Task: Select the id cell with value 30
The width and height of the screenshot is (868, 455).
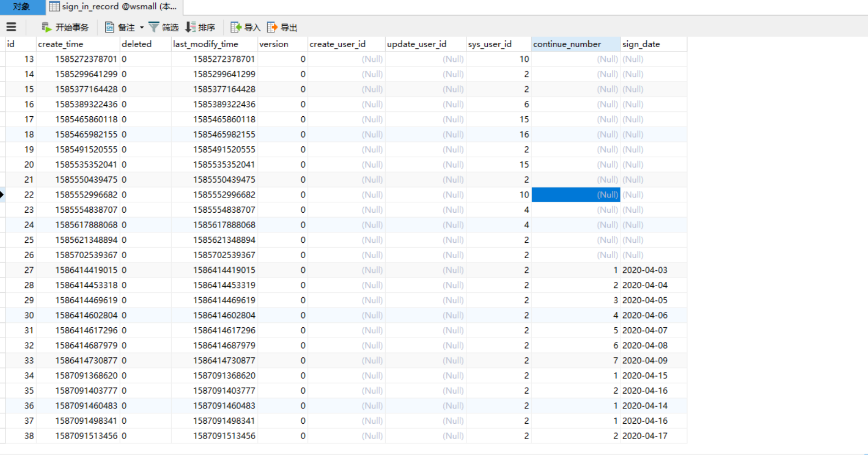Action: (x=21, y=315)
